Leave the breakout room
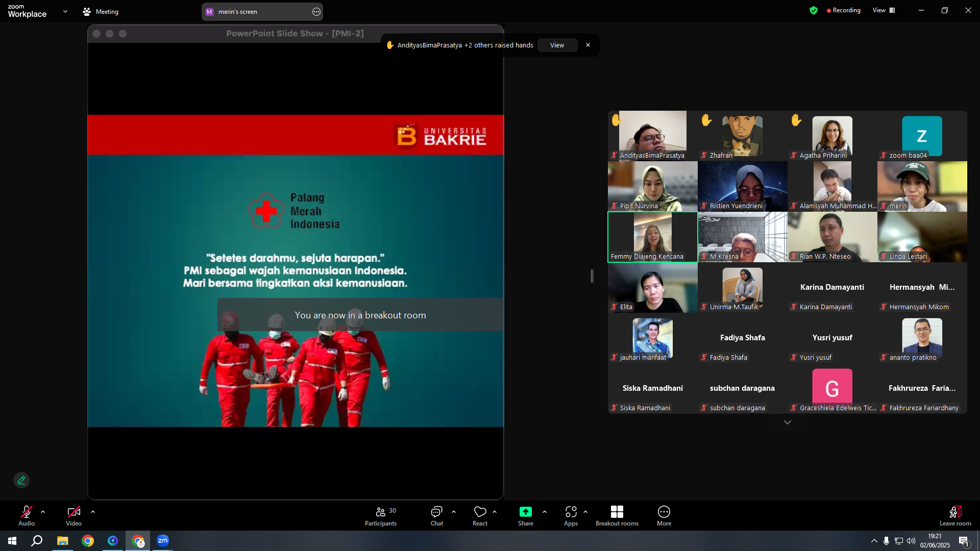Viewport: 980px width, 551px height. pos(955,515)
